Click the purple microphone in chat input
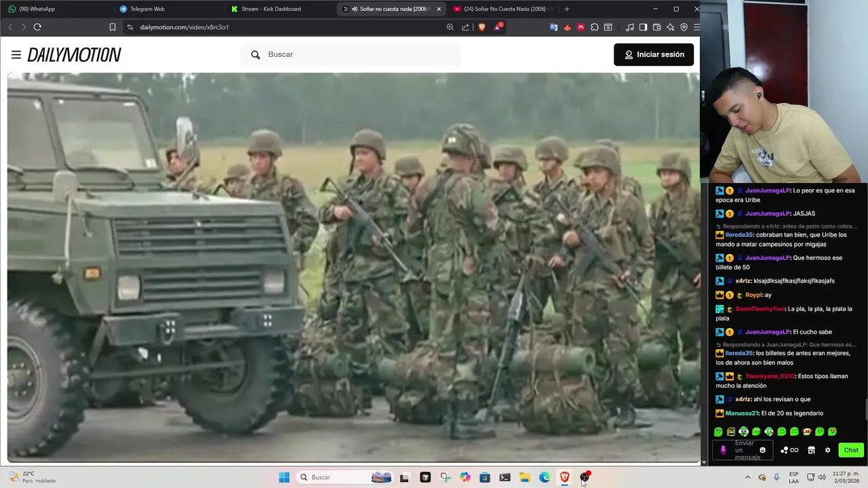868x488 pixels. point(723,450)
